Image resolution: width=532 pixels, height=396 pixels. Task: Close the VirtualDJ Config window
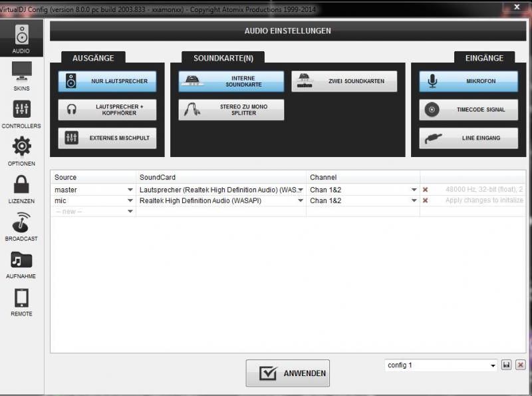517,7
